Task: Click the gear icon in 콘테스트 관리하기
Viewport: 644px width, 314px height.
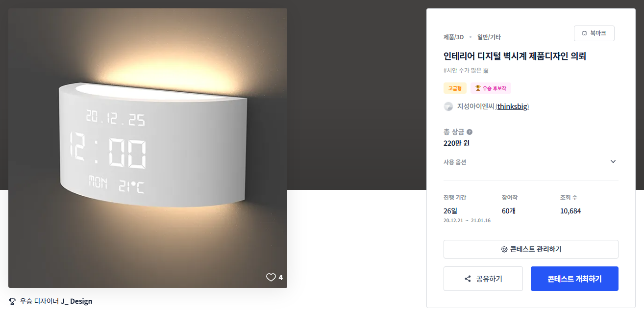Action: point(504,249)
